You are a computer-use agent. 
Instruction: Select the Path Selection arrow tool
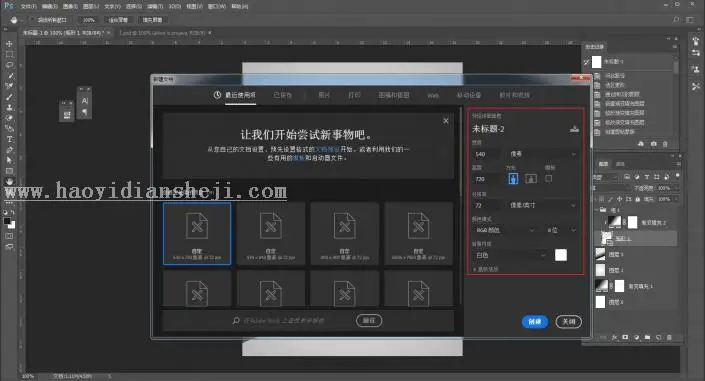pos(9,161)
